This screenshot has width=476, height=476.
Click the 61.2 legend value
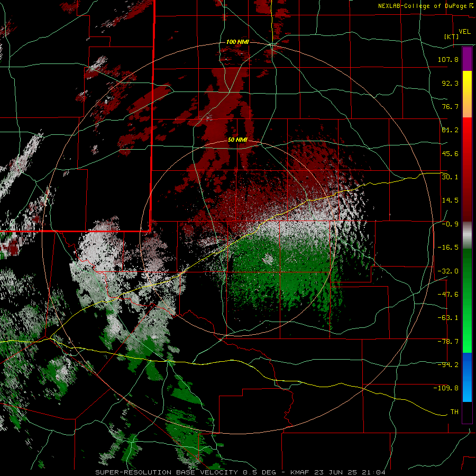pyautogui.click(x=450, y=130)
